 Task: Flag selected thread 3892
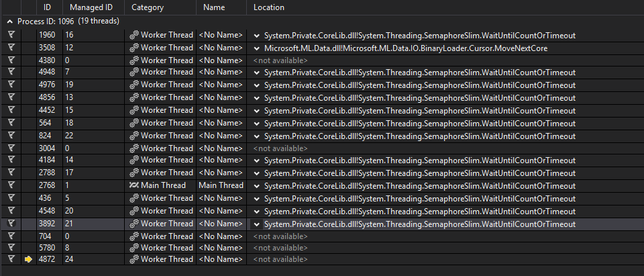(11, 224)
